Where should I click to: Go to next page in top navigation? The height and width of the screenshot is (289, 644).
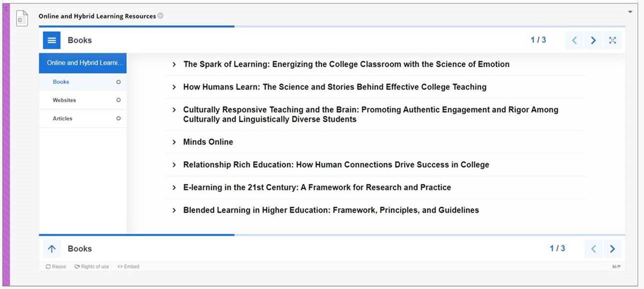(x=593, y=40)
